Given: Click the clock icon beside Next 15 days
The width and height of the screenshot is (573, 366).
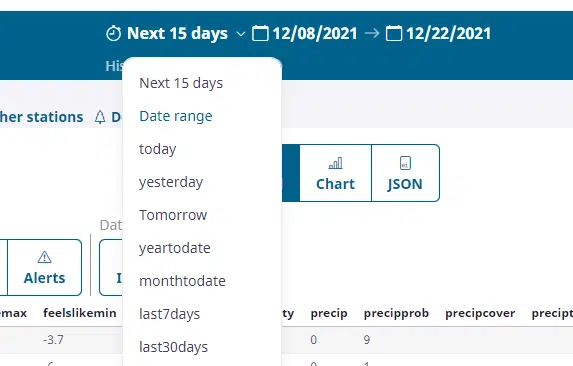Looking at the screenshot, I should click(113, 34).
